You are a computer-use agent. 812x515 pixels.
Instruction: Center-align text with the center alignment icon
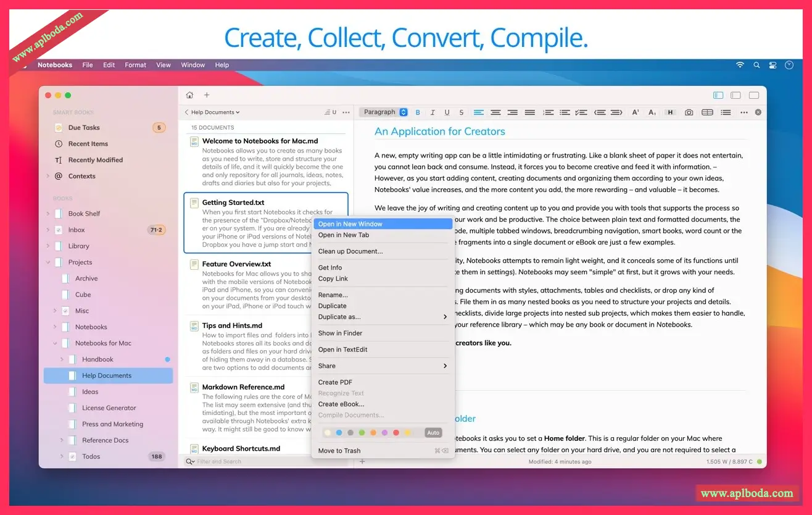point(495,112)
